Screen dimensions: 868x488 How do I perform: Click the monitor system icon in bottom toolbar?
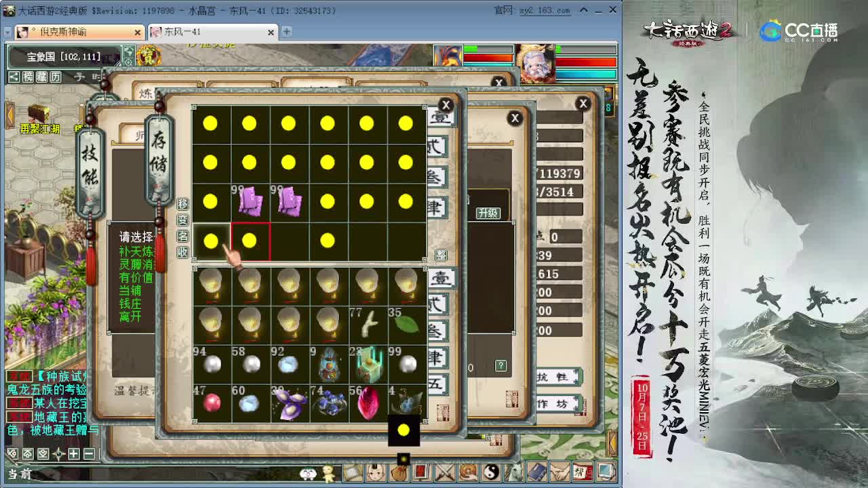click(x=606, y=472)
